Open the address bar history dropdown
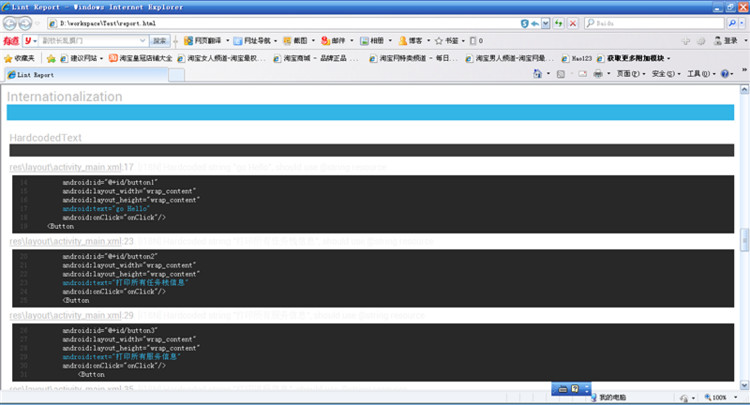The height and width of the screenshot is (405, 750). tap(545, 23)
